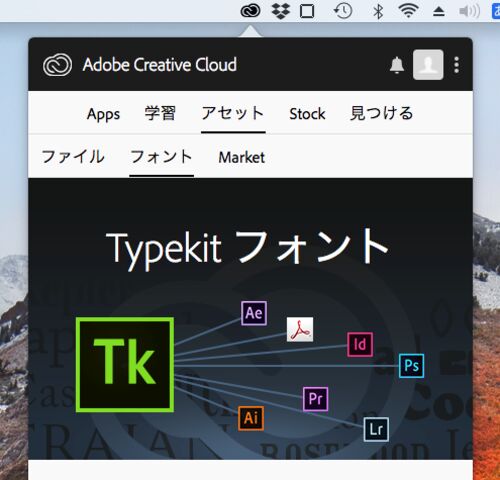
Task: Click the Creative Cloud menu bar icon
Action: pos(250,11)
